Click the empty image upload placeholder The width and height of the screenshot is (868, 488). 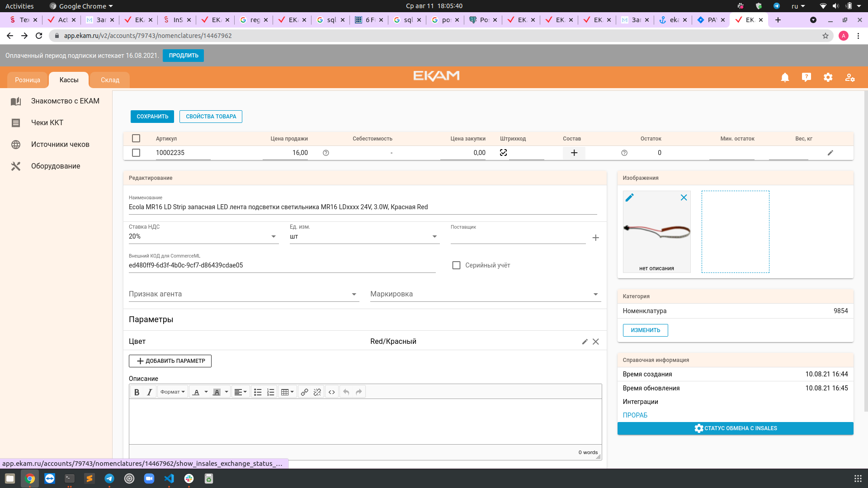[735, 232]
